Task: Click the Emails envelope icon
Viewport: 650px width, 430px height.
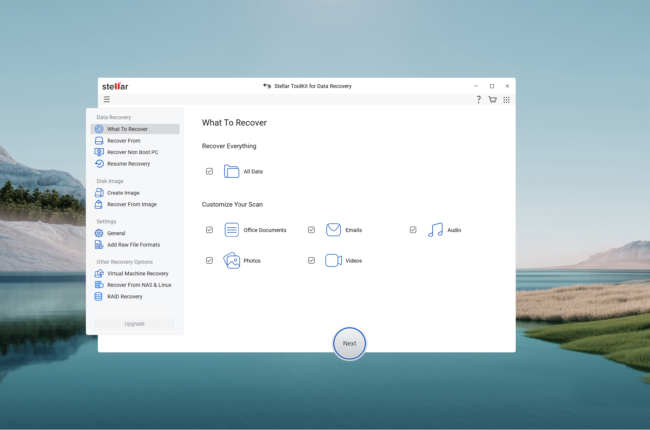Action: 333,230
